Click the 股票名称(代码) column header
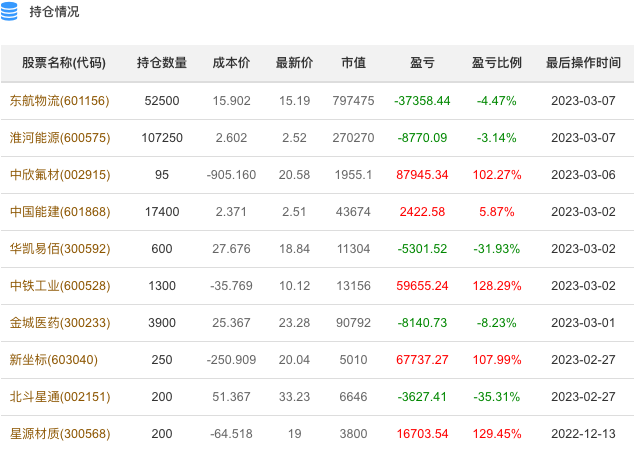635x456 pixels. pos(64,63)
